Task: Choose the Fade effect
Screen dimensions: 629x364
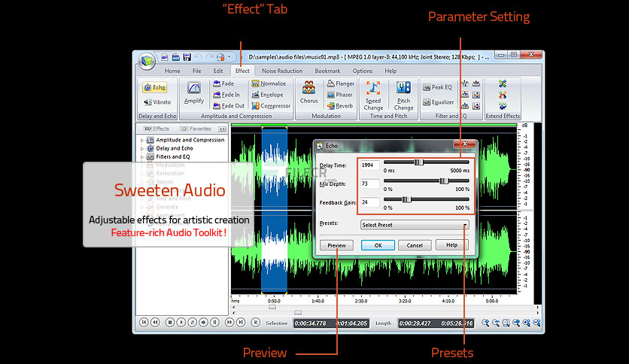Action: 223,83
